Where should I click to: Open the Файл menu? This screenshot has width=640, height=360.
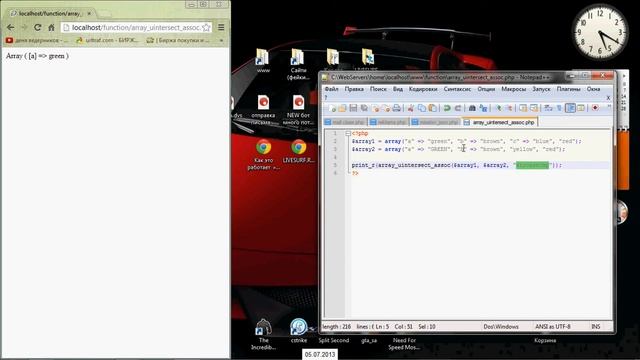tap(331, 89)
